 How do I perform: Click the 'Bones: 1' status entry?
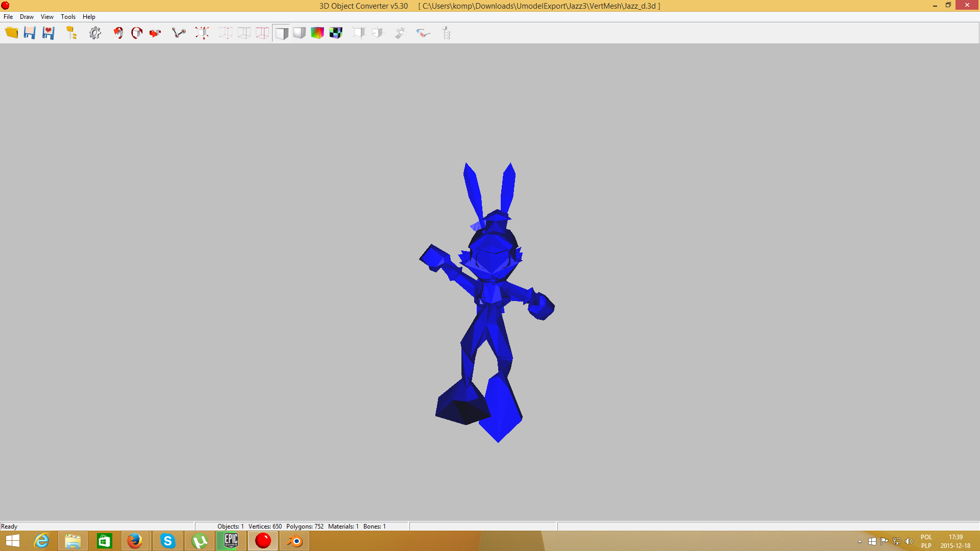[374, 527]
